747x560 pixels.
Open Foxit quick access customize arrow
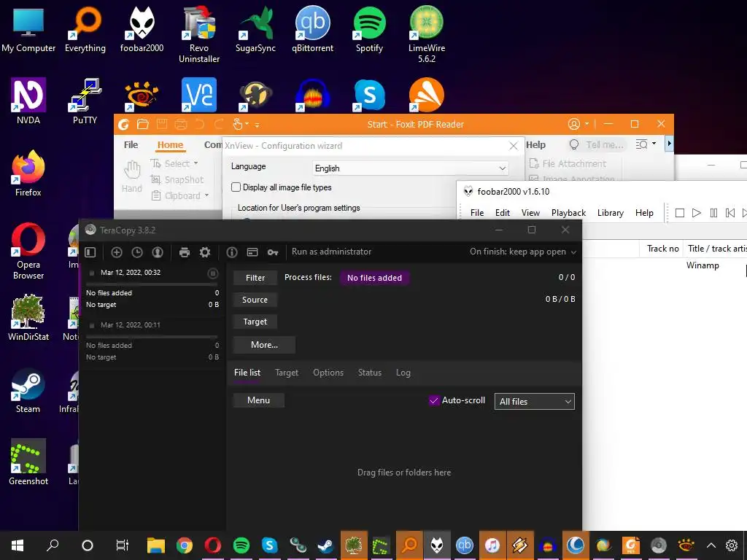coord(258,125)
